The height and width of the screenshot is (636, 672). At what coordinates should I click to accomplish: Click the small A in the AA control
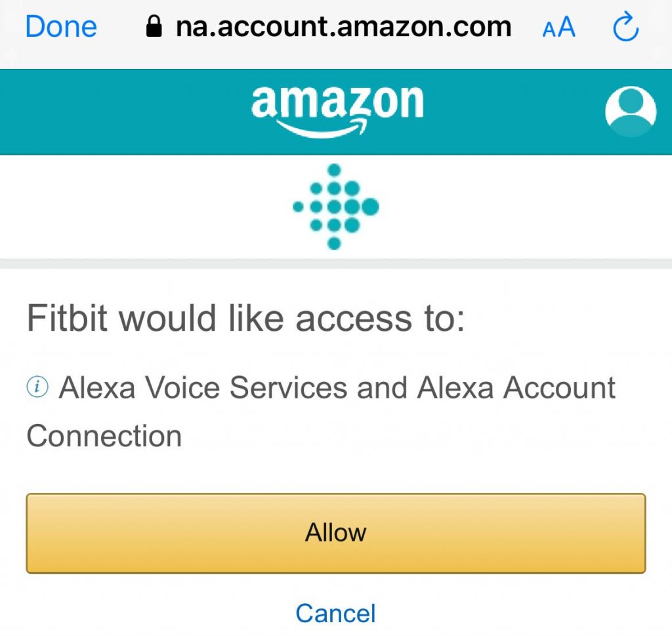549,30
